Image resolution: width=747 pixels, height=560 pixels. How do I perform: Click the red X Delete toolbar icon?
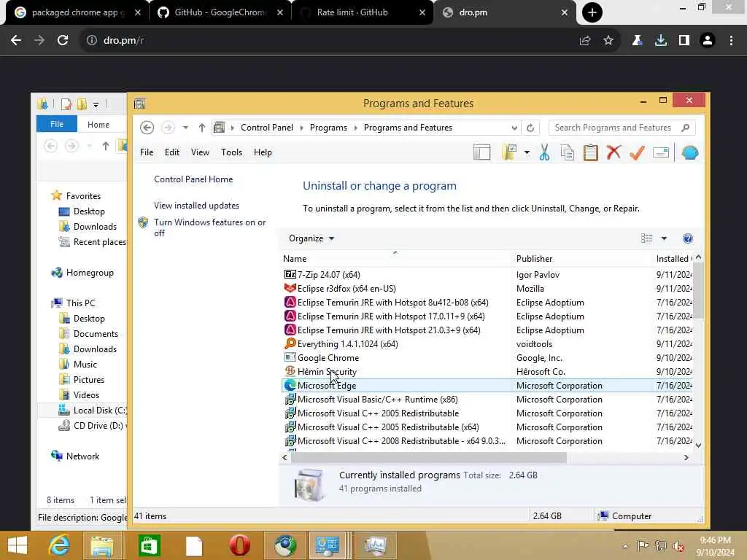tap(614, 152)
